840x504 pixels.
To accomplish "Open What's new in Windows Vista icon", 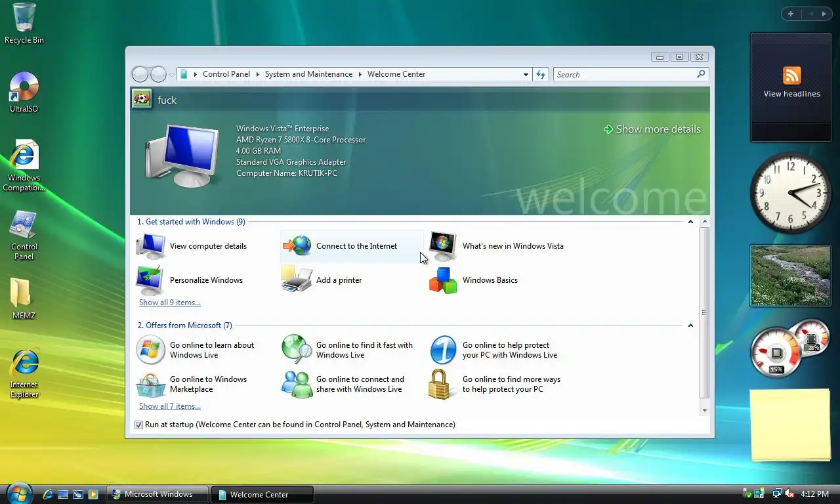I will [443, 246].
